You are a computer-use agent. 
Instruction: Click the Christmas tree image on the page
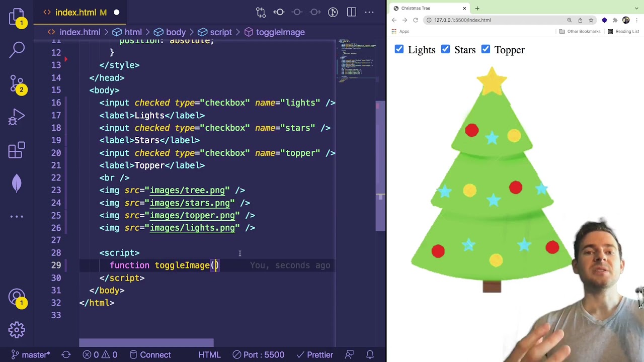coord(492,179)
